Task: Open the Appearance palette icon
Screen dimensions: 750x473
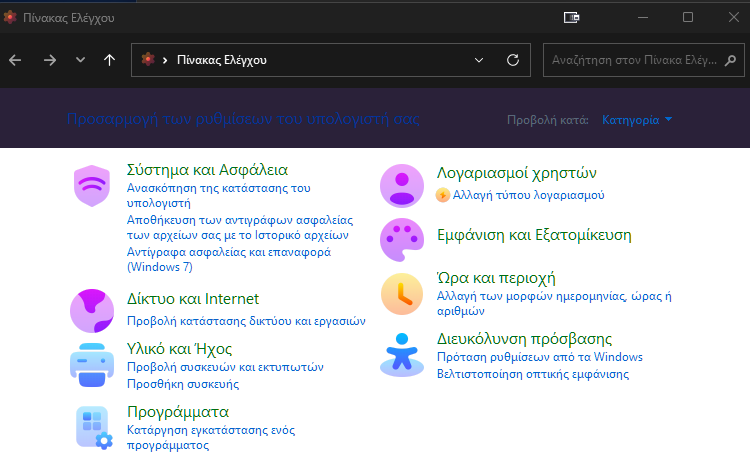Action: coord(402,240)
